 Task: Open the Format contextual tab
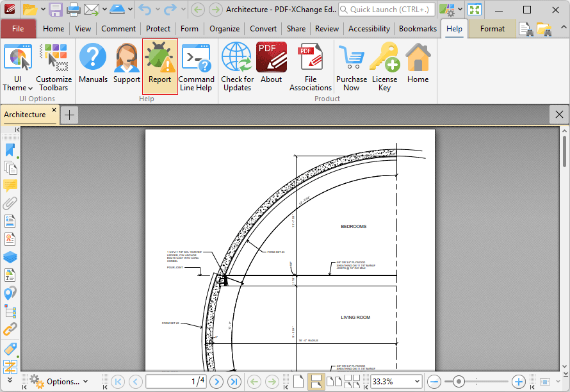click(493, 29)
